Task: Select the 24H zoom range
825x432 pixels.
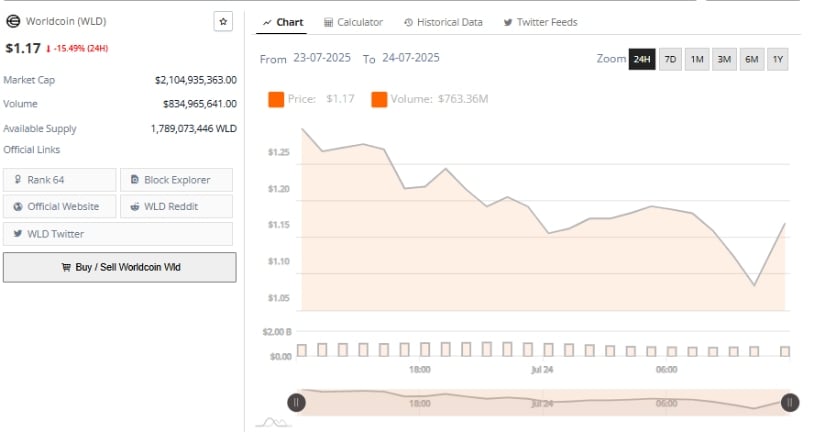Action: pos(642,59)
